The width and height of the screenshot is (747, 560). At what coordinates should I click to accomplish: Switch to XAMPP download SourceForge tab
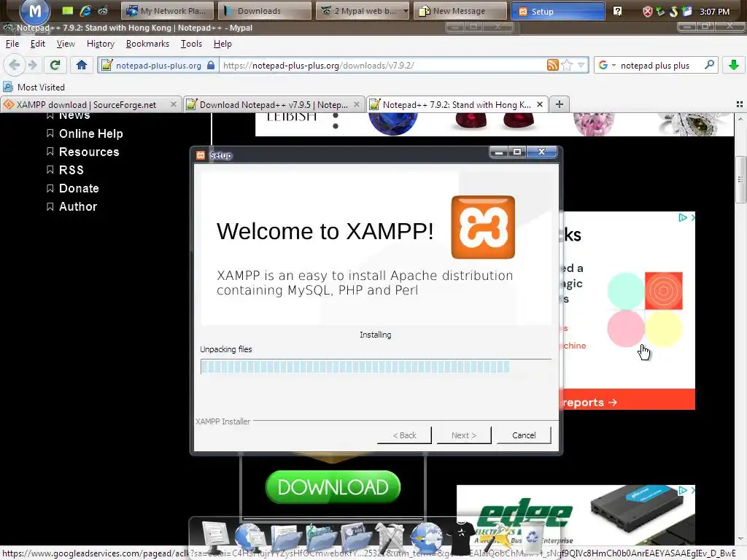coord(86,105)
